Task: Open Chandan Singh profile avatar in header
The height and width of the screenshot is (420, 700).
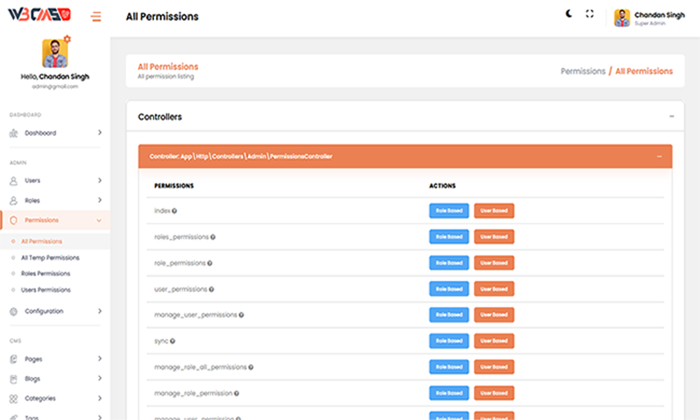Action: click(621, 17)
